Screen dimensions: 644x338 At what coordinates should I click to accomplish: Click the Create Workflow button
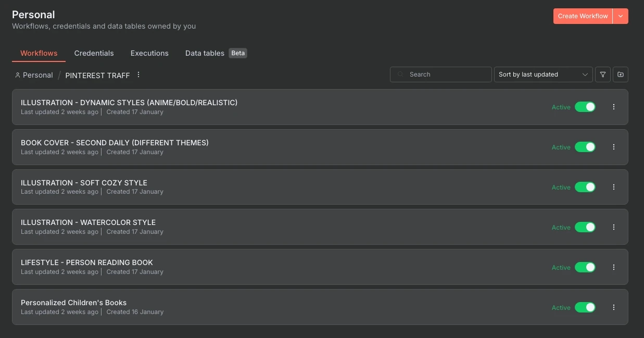[x=583, y=16]
